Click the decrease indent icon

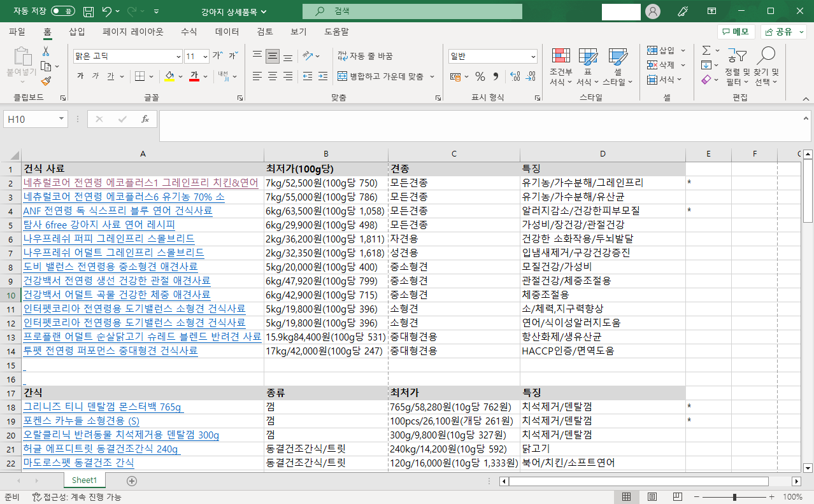coord(308,76)
